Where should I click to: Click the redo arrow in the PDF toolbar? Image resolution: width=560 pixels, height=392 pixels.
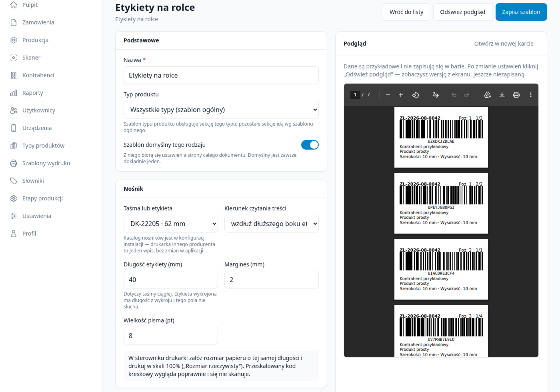pyautogui.click(x=467, y=95)
